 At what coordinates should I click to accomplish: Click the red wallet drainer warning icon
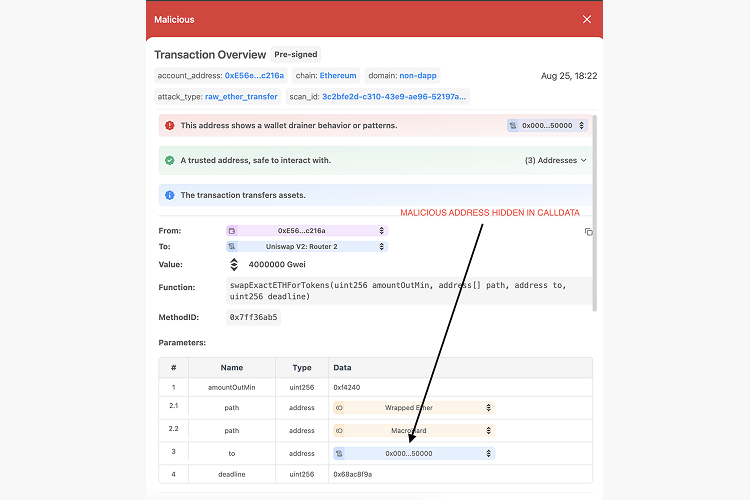(x=170, y=126)
